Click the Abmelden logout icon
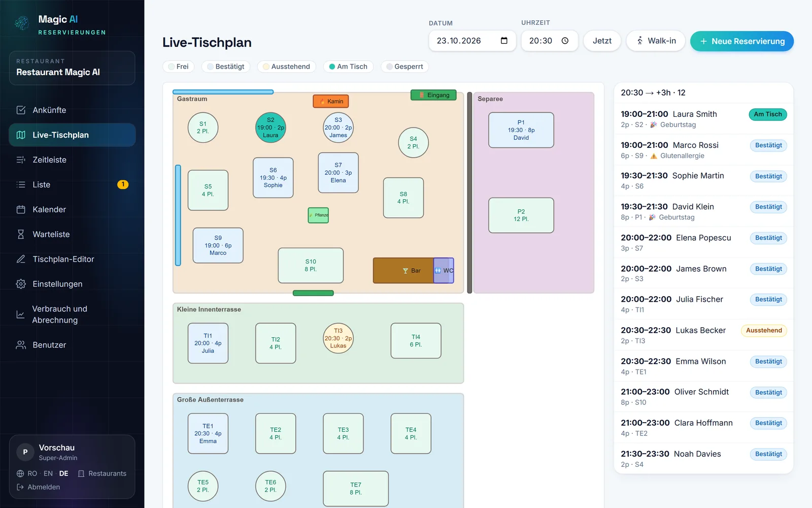This screenshot has width=812, height=508. pos(20,487)
